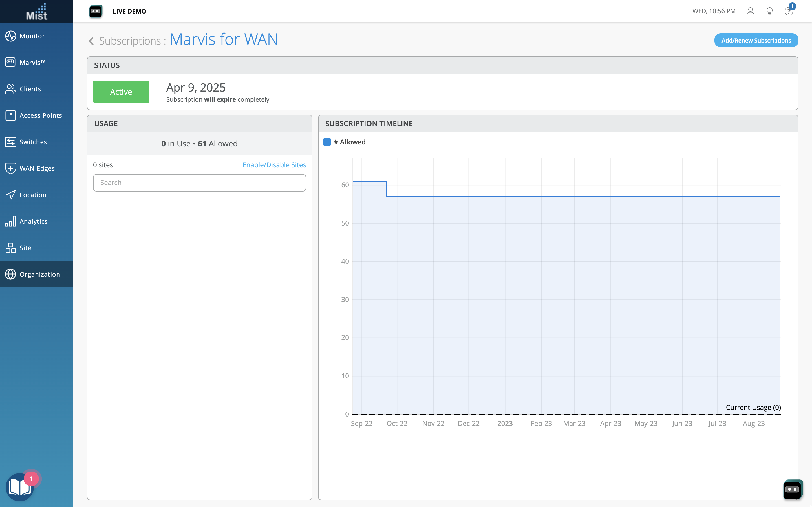Navigate to Switches
This screenshot has height=507, width=812.
point(33,142)
